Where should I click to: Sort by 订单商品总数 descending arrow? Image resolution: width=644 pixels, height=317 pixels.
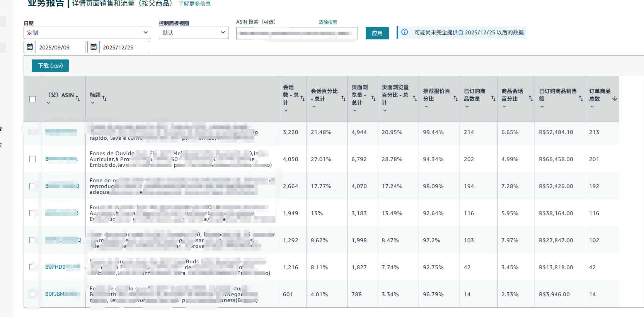click(x=615, y=99)
